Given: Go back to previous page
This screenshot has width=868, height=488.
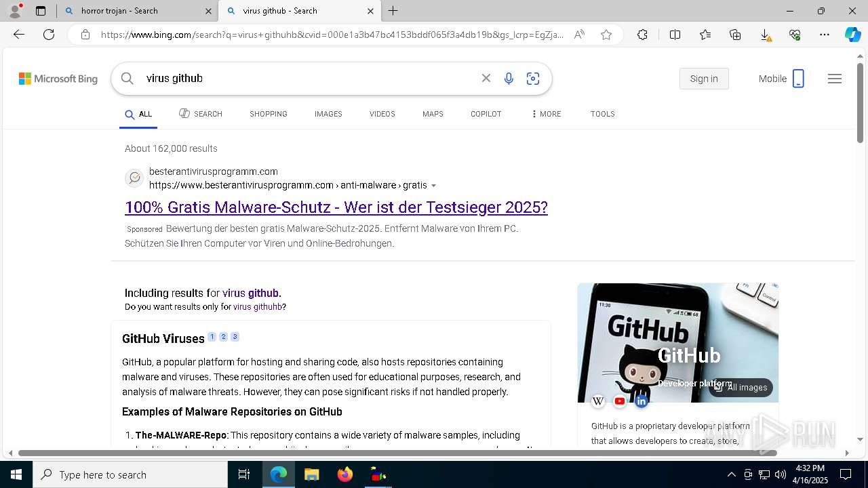Looking at the screenshot, I should click(19, 35).
